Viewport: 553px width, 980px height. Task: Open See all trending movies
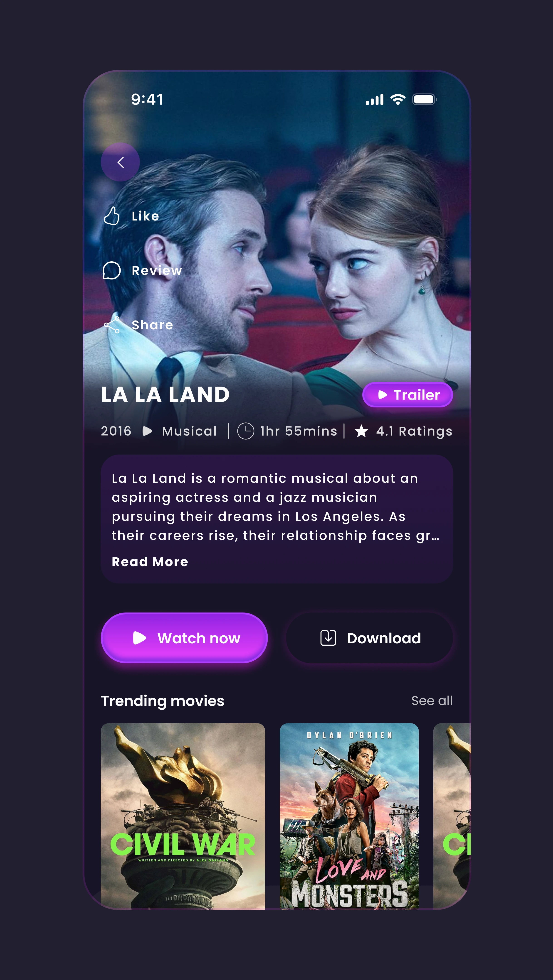coord(432,700)
